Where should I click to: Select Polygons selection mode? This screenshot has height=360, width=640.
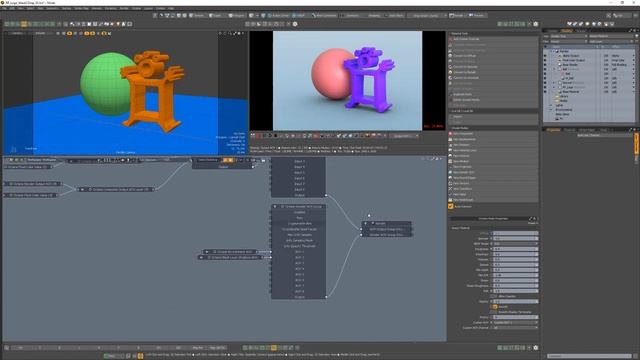click(x=236, y=16)
